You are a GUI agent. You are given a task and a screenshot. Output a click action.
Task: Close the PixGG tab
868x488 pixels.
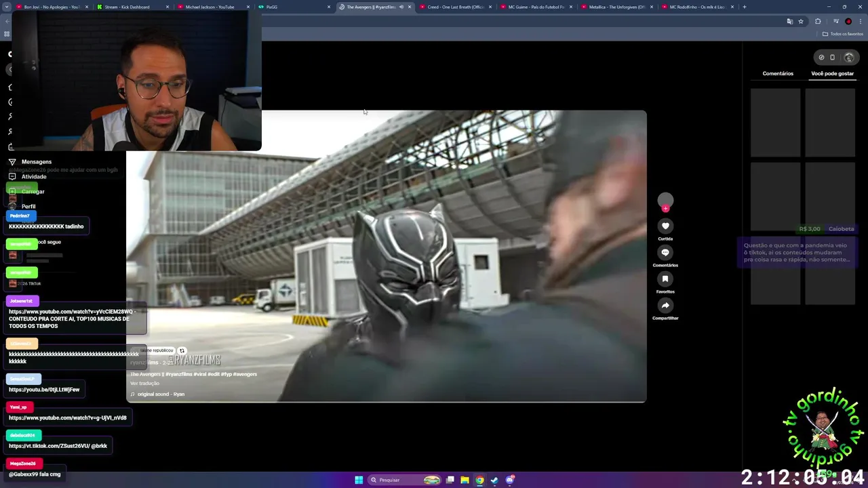pyautogui.click(x=329, y=7)
